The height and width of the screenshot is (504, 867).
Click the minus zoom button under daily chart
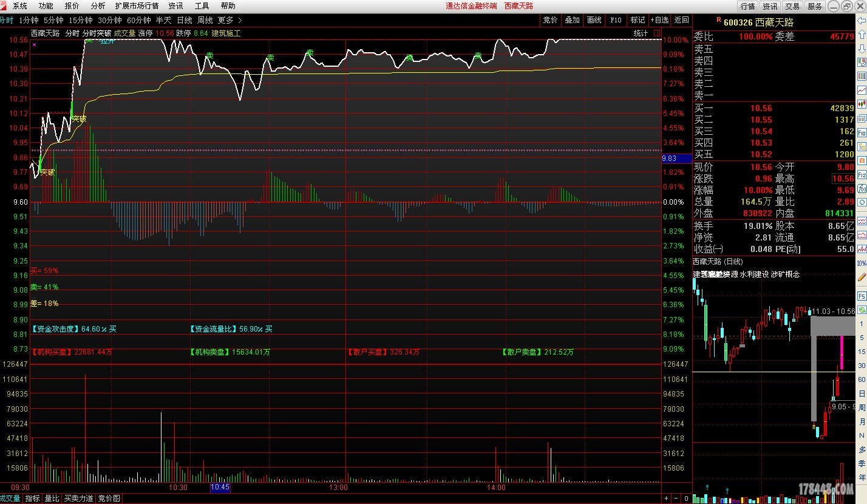(x=676, y=499)
